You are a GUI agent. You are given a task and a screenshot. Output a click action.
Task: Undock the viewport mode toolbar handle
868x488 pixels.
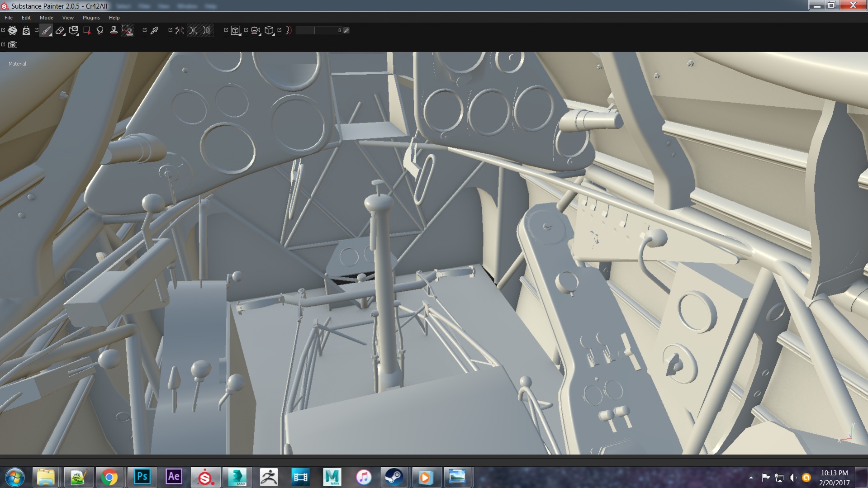tap(226, 30)
